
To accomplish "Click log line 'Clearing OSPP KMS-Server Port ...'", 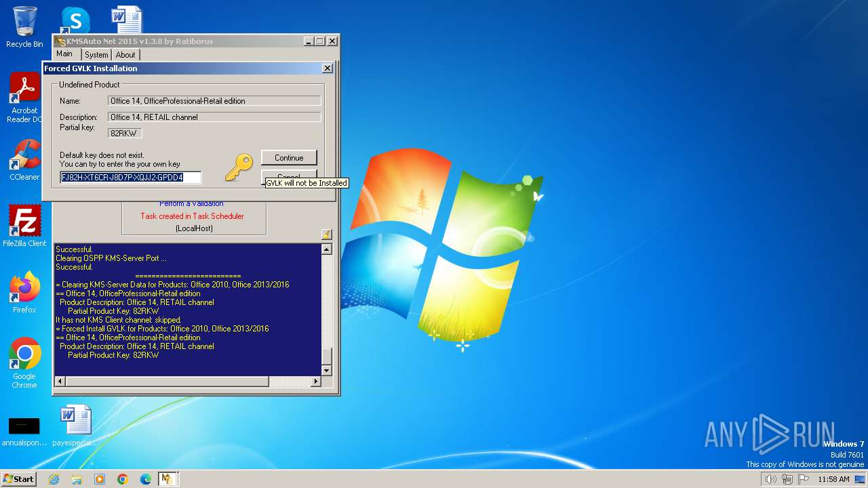I will tap(111, 258).
